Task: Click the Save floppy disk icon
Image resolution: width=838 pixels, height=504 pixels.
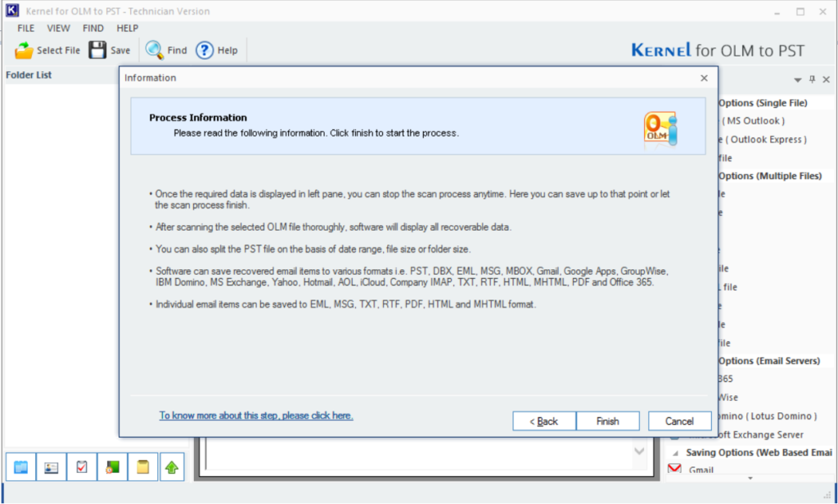Action: point(98,51)
